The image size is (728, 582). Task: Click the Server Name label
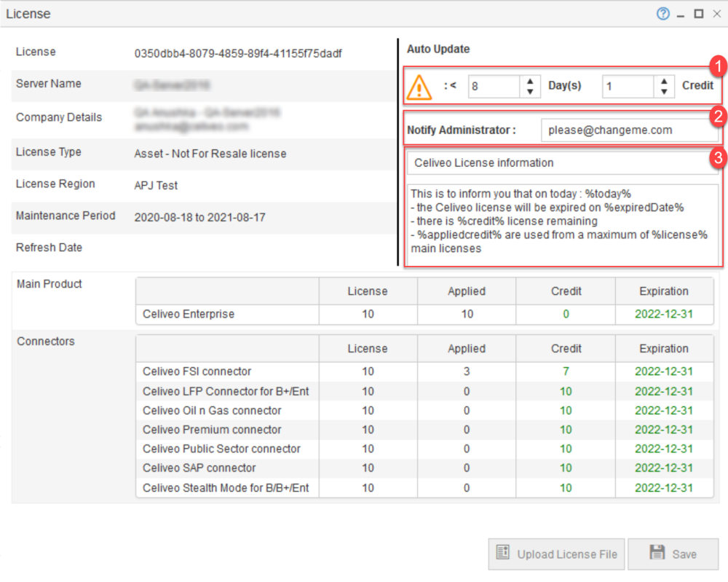coord(49,84)
